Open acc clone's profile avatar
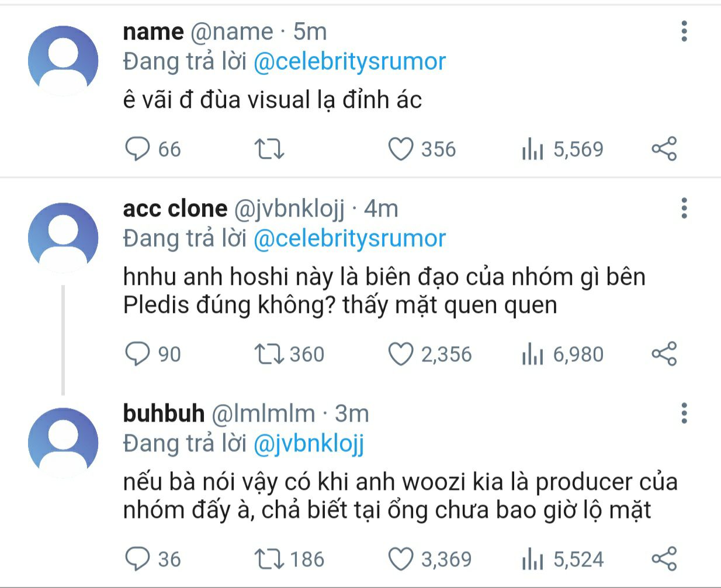The image size is (721, 588). [x=63, y=238]
